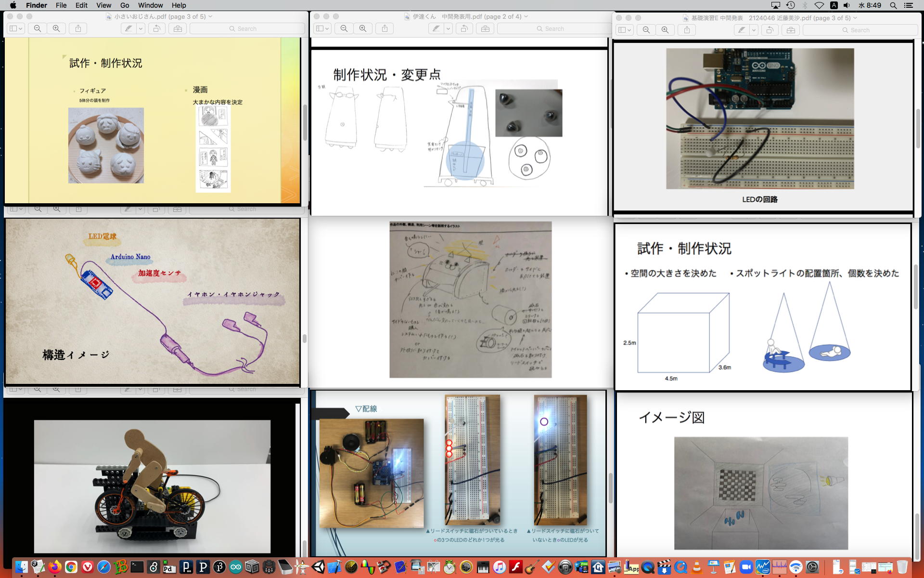Expand title dropdown chevron of 近藤美沙 PDF
The width and height of the screenshot is (924, 578).
pyautogui.click(x=855, y=18)
